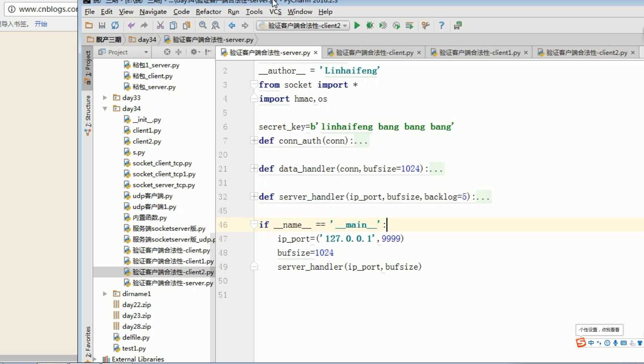Click day34 breadcrumb

coord(143,40)
